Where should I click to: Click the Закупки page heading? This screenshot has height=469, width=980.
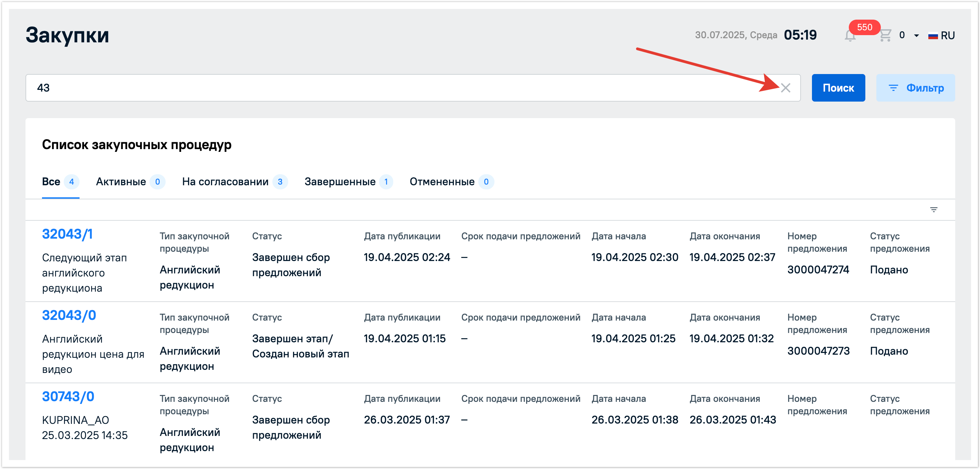click(67, 35)
